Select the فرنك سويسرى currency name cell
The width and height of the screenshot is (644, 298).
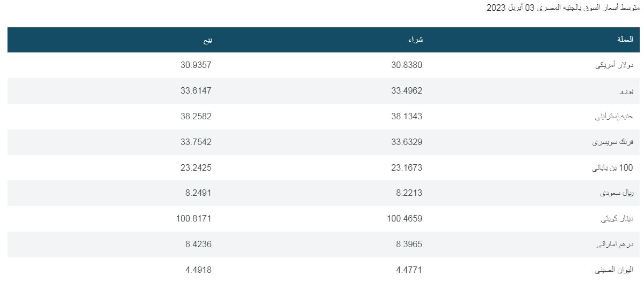tap(612, 142)
